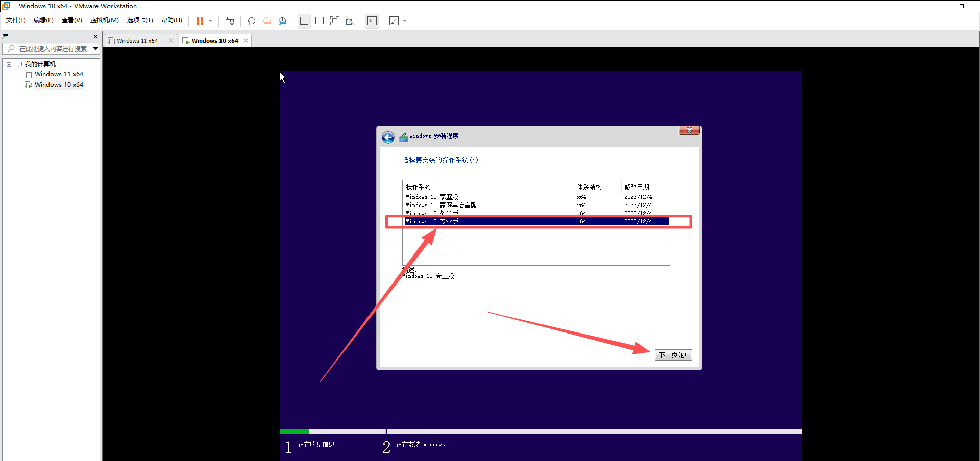This screenshot has height=461, width=980.
Task: Click the VMware Workstation title bar icon
Action: tap(7, 6)
